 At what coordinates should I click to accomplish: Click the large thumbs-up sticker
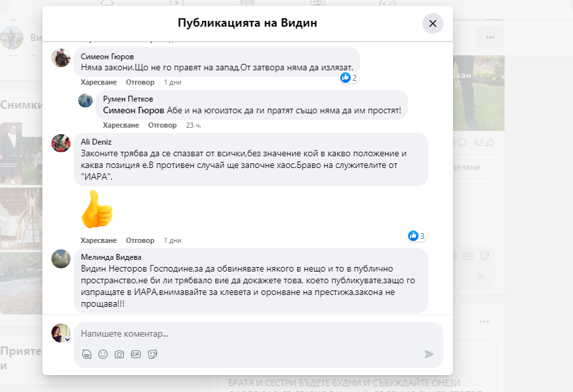point(96,208)
